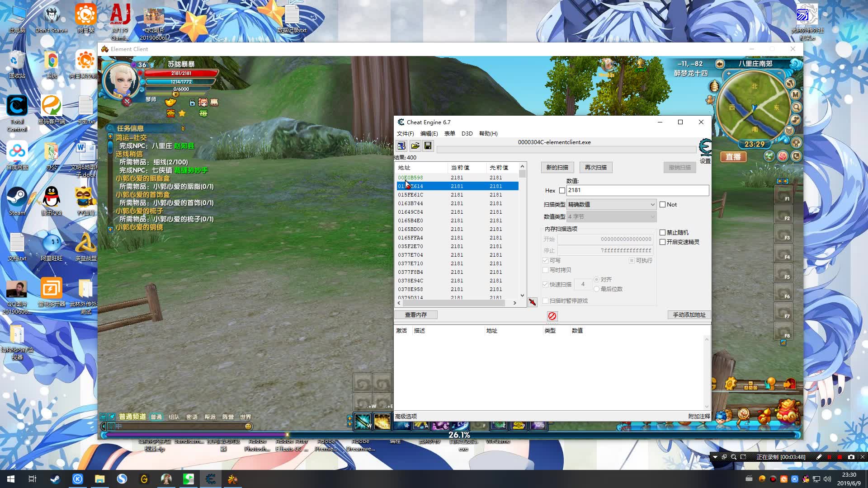Click the 高级选项 label

406,417
